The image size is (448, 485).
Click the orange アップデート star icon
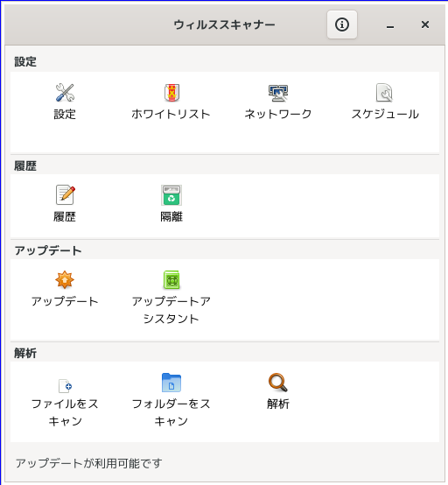point(65,279)
